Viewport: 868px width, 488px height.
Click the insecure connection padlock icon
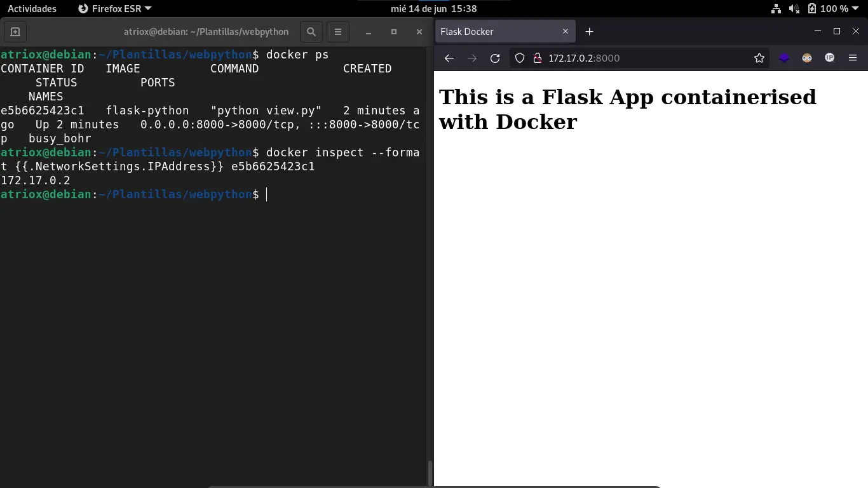[x=537, y=58]
